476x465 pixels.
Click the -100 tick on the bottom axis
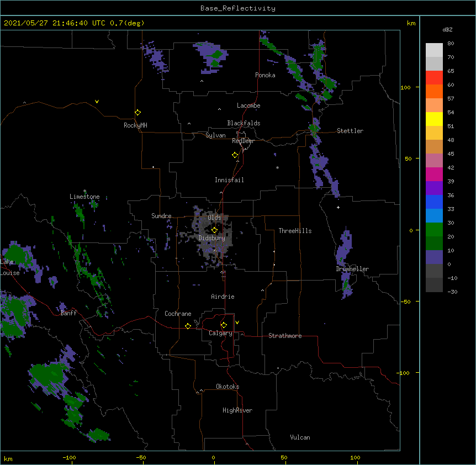[69, 457]
